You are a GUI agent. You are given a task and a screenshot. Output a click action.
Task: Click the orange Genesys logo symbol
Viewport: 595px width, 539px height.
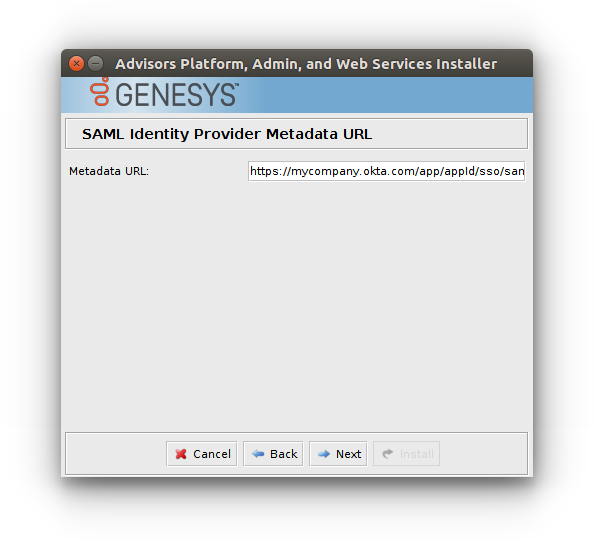[100, 91]
